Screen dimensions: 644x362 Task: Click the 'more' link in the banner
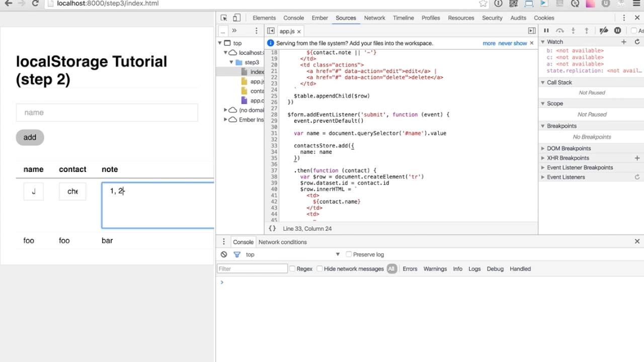[x=489, y=43]
